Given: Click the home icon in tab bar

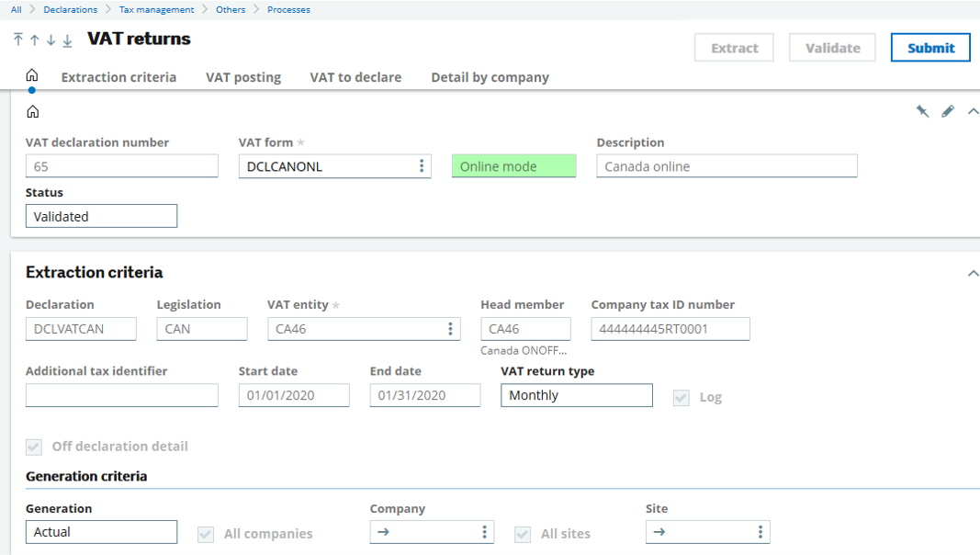Looking at the screenshot, I should click(32, 76).
